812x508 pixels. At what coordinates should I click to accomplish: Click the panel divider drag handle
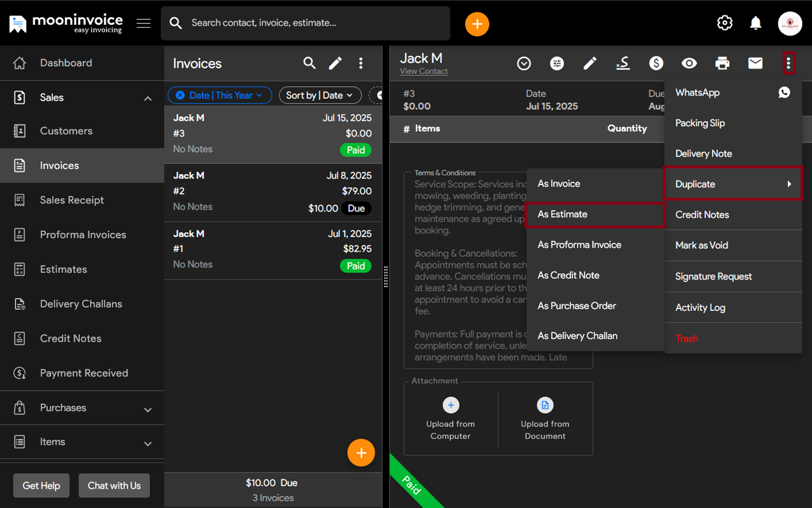pos(386,277)
